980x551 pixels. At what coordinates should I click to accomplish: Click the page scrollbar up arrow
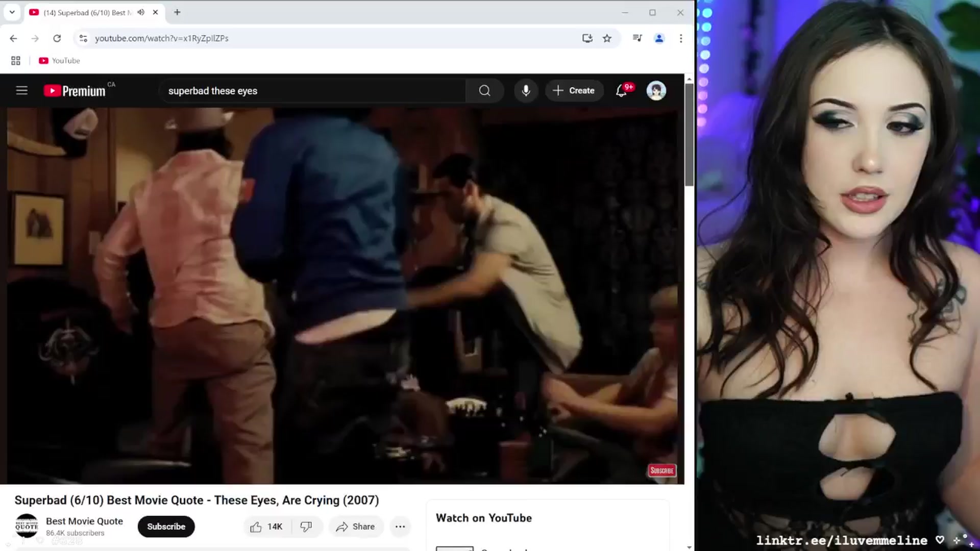pos(689,79)
